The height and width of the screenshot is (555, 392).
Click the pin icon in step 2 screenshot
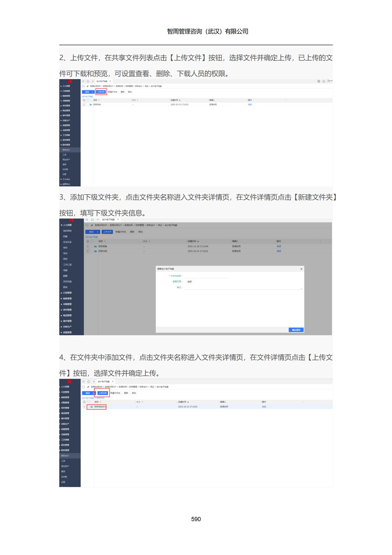click(87, 86)
